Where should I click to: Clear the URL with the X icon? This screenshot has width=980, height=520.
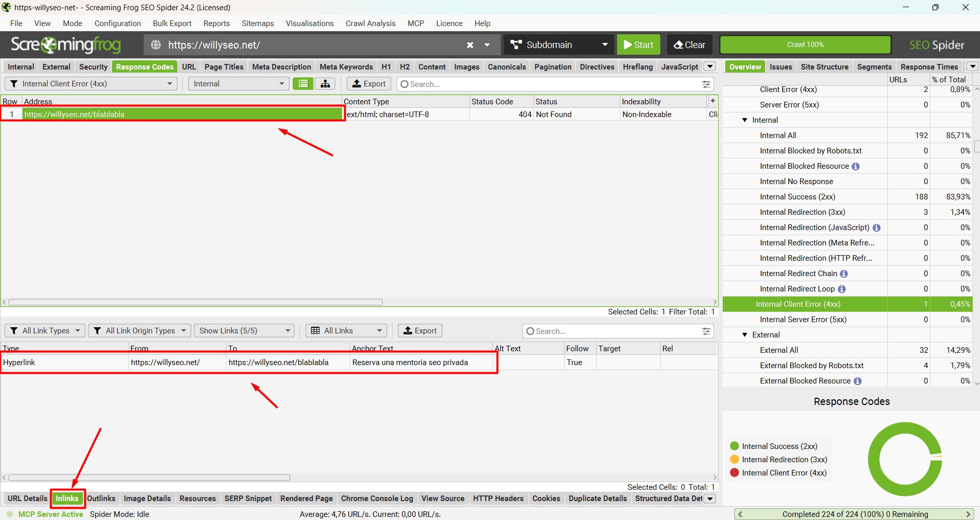[x=470, y=45]
